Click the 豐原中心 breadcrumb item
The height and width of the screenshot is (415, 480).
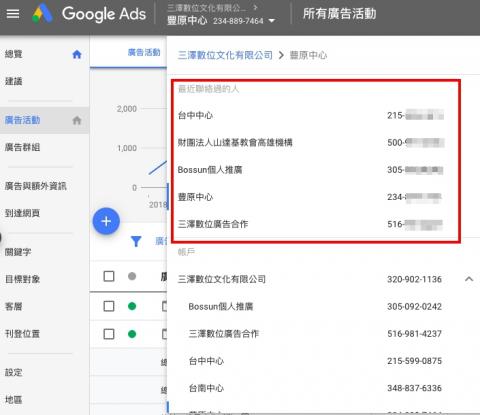click(308, 55)
